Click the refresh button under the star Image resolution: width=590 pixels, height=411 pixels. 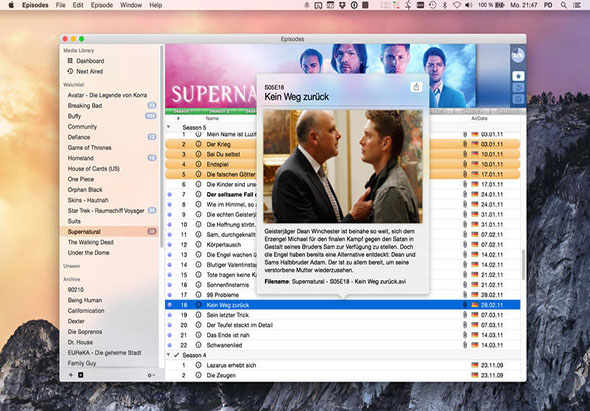click(518, 88)
